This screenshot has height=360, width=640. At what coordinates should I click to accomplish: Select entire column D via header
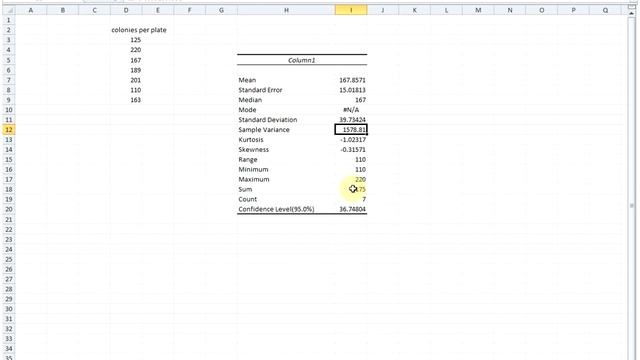(x=126, y=10)
